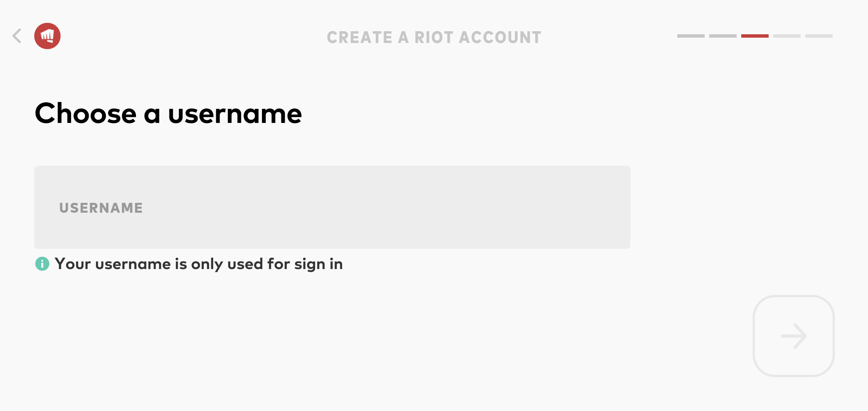Image resolution: width=868 pixels, height=411 pixels.
Task: Click the word "ACCOUNT" in the header
Action: click(500, 37)
